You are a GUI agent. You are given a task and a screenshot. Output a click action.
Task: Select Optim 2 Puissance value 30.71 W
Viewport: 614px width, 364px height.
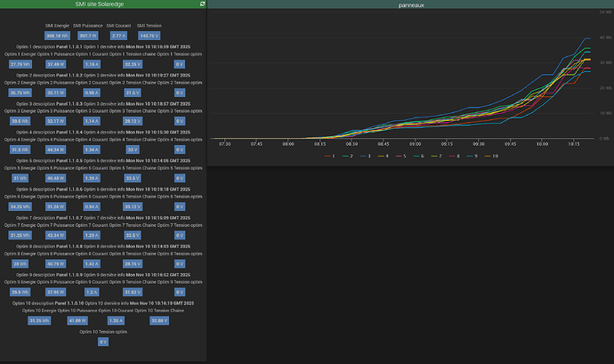click(55, 93)
